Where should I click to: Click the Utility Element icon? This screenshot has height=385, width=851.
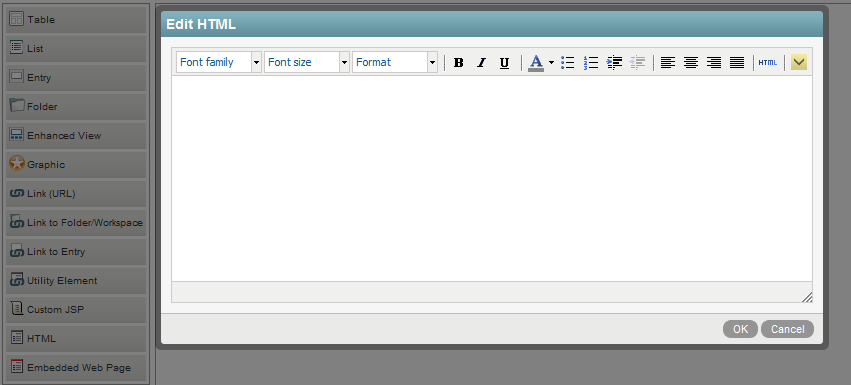[x=17, y=280]
